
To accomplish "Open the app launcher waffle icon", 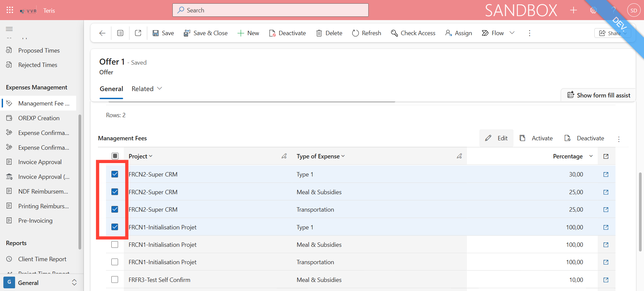I will (10, 10).
